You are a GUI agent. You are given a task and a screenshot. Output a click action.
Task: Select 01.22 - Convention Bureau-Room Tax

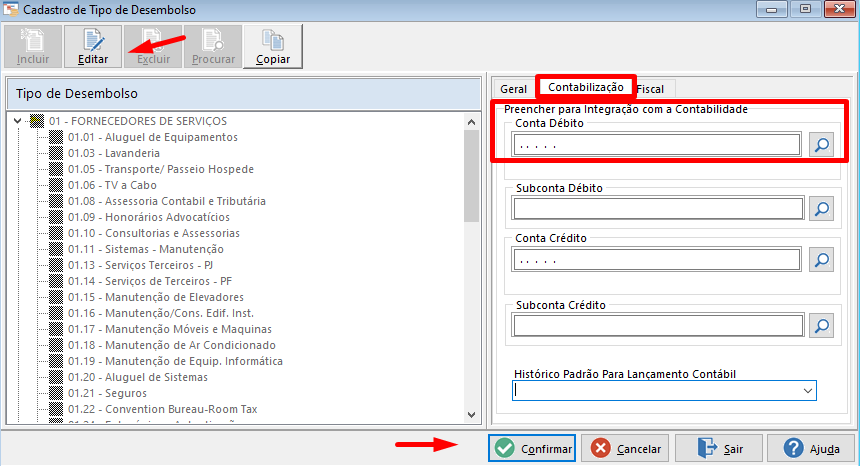162,409
